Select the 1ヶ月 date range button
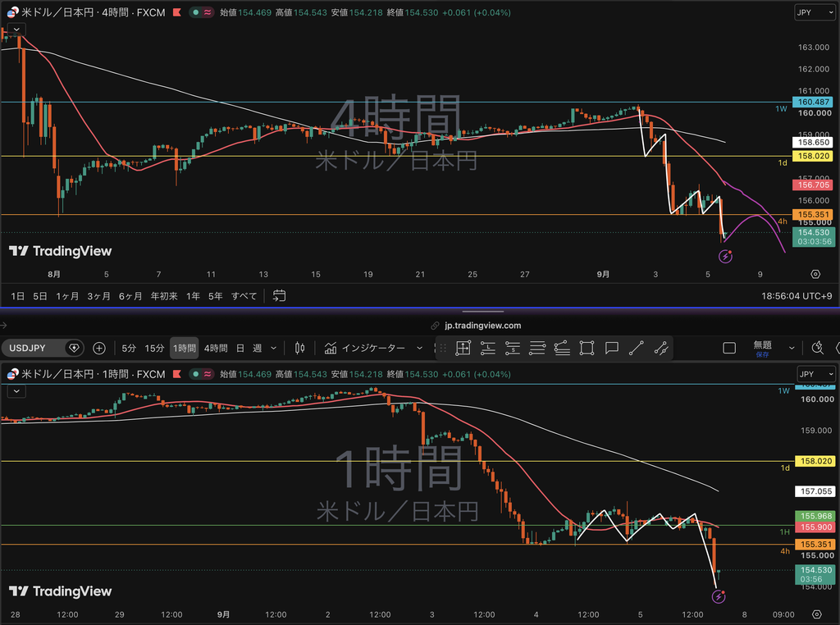Screen dimensions: 840x625 coord(67,295)
